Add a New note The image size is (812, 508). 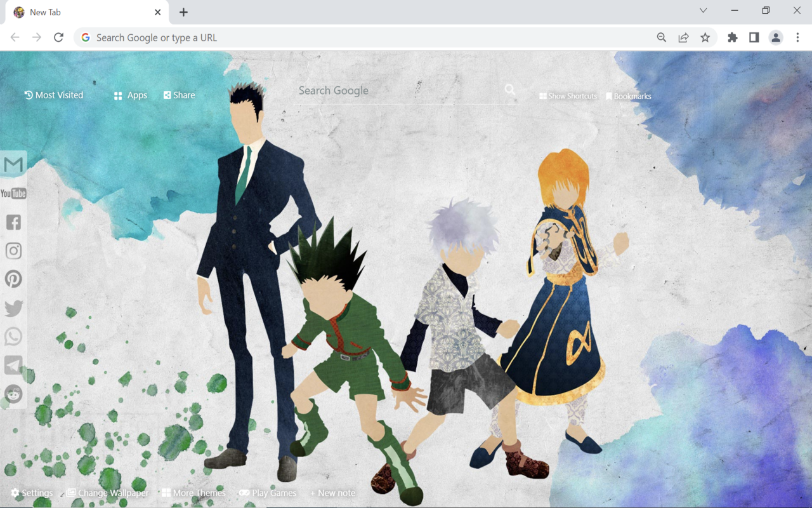[332, 493]
